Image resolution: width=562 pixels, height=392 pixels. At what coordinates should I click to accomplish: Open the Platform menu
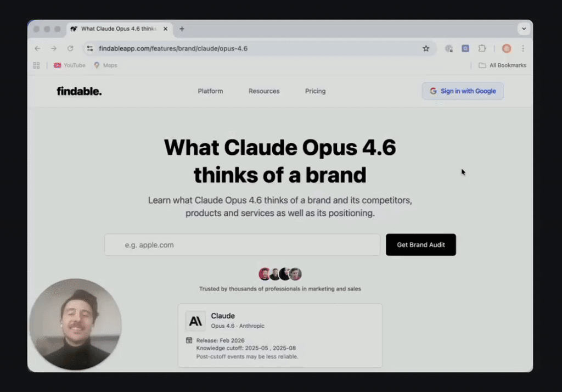pyautogui.click(x=210, y=91)
